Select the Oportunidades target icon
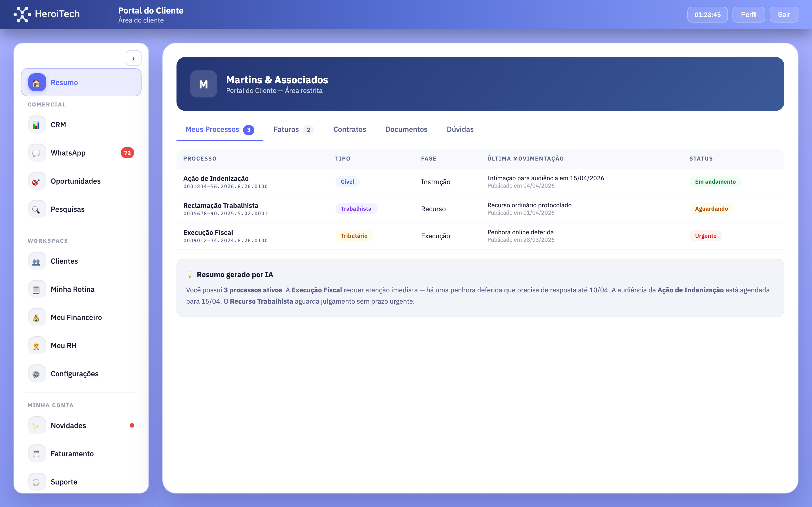The height and width of the screenshot is (507, 812). 37,181
